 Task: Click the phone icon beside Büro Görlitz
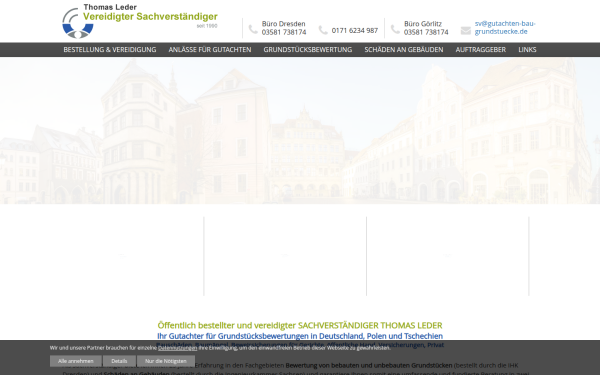395,29
